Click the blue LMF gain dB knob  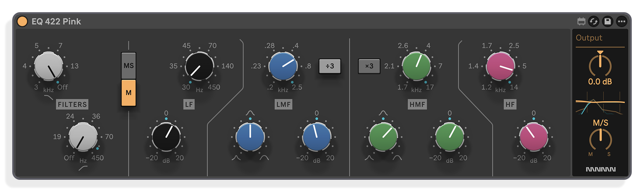pyautogui.click(x=317, y=137)
